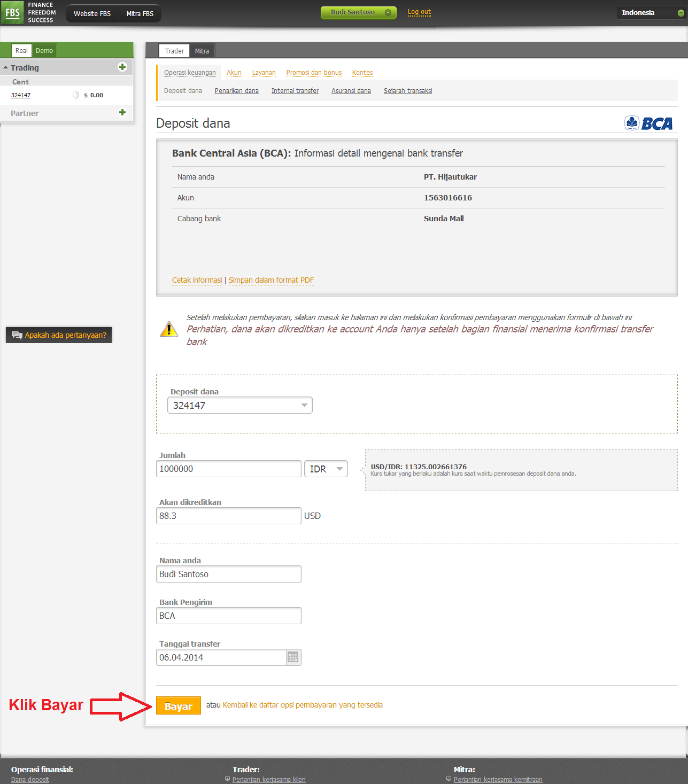Click the Tanggal transfer date field
This screenshot has width=688, height=784.
click(221, 657)
